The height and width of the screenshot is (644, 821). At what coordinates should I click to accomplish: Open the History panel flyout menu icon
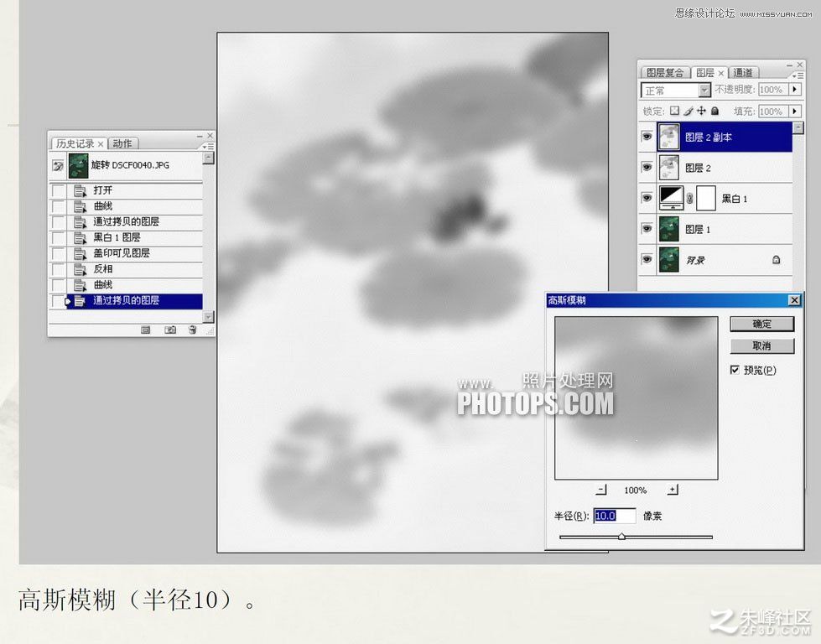208,146
